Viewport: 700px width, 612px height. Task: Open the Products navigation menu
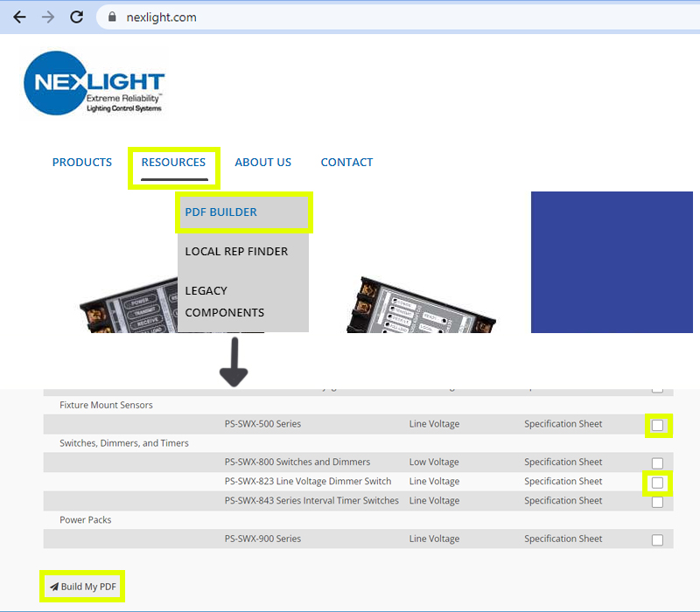click(82, 163)
